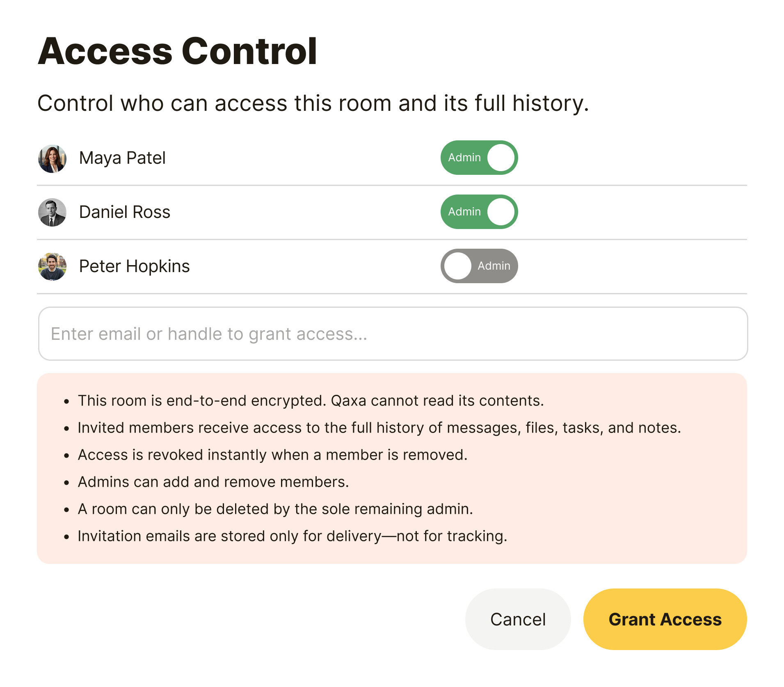Select Maya Patel's name
This screenshot has width=784, height=687.
click(123, 157)
